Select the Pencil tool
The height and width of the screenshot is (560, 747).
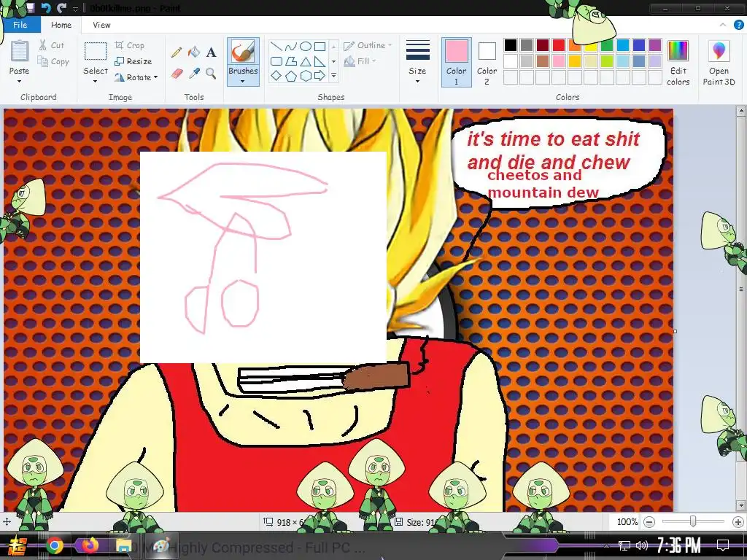click(x=177, y=52)
